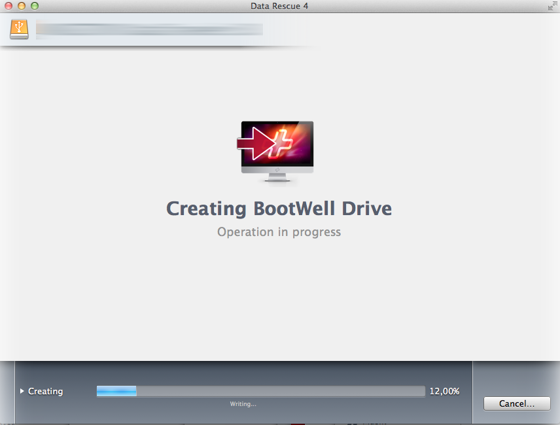Click the Cancel... button

[x=516, y=404]
